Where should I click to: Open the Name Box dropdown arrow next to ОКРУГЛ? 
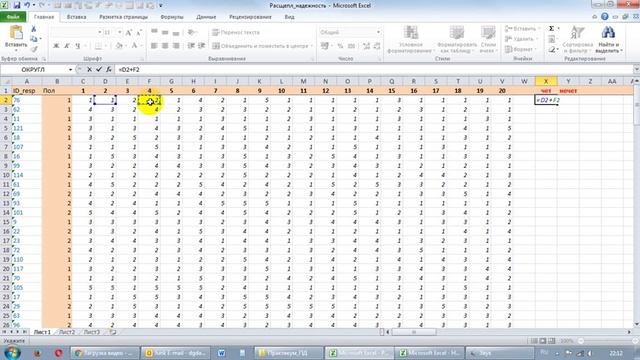(x=70, y=70)
